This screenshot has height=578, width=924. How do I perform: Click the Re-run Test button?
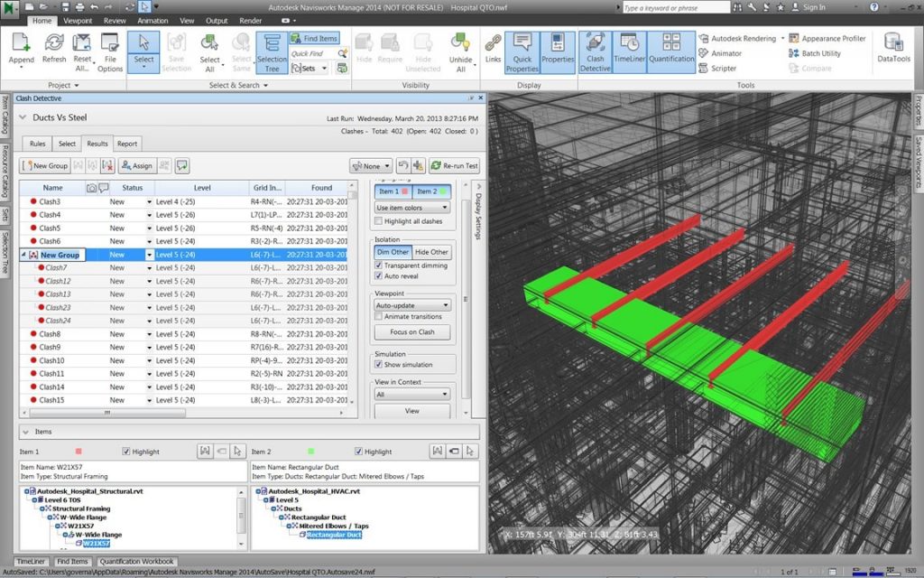pyautogui.click(x=454, y=166)
